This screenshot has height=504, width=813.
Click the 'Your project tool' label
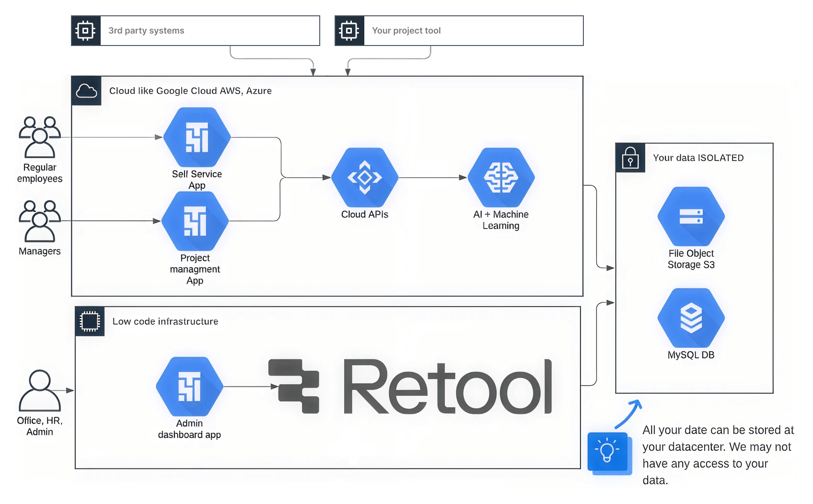[406, 31]
